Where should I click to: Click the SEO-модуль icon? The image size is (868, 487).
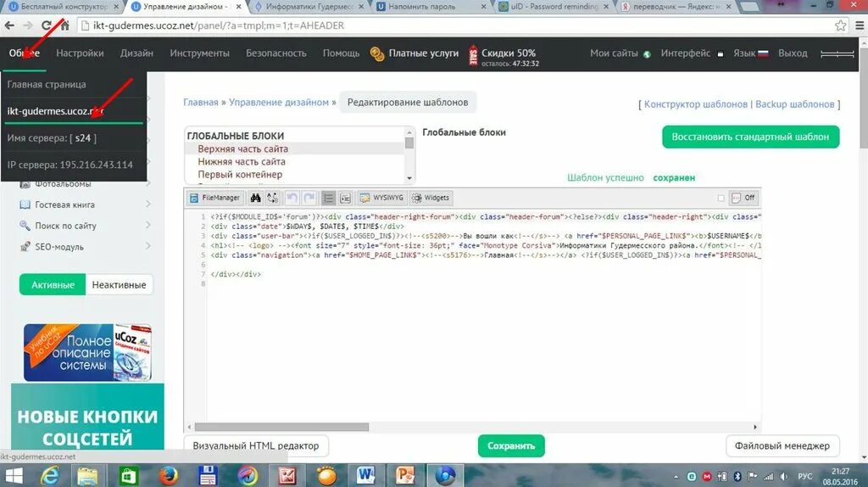pos(25,247)
